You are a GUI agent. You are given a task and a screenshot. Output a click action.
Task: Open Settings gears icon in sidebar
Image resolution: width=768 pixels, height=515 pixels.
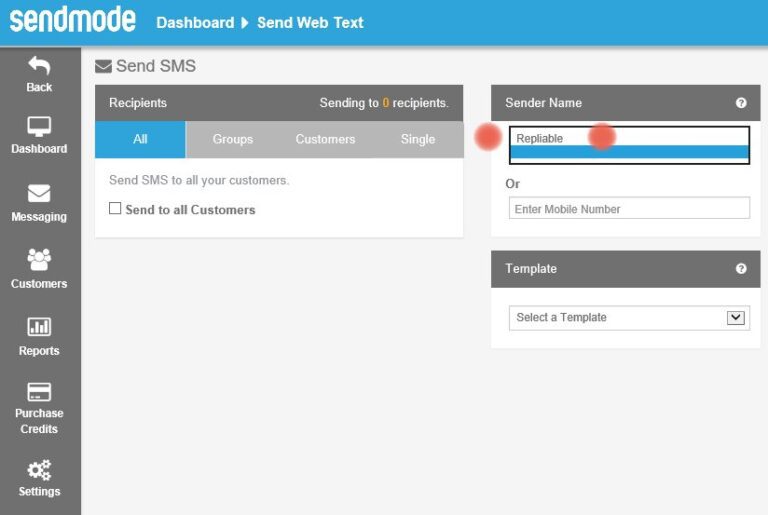(39, 470)
